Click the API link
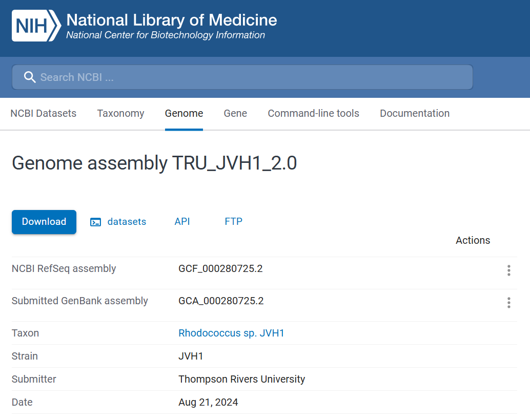 (x=182, y=221)
